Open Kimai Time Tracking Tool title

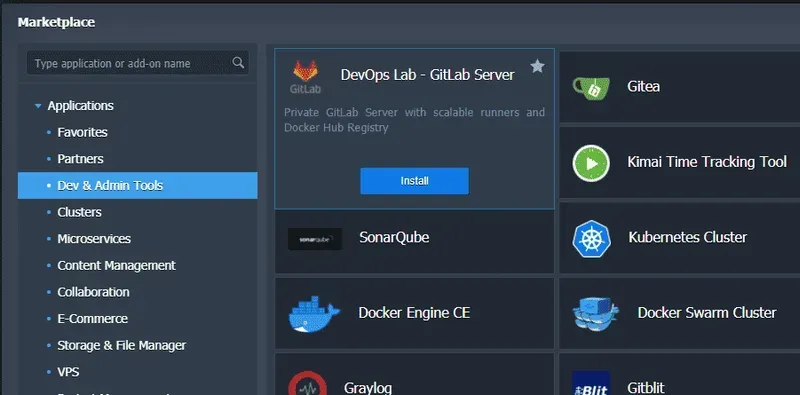pyautogui.click(x=707, y=162)
